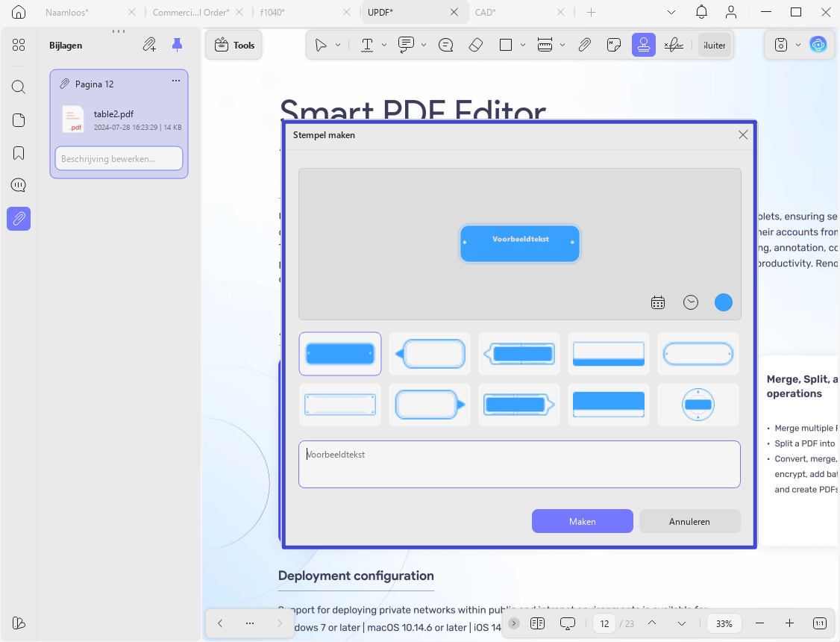Open the search panel in sidebar
The height and width of the screenshot is (642, 840).
coord(19,87)
